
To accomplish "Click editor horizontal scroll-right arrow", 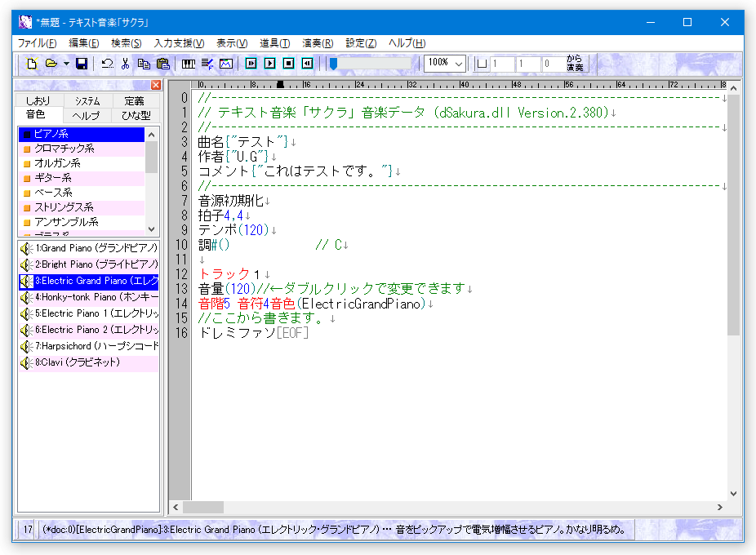I will click(x=720, y=508).
